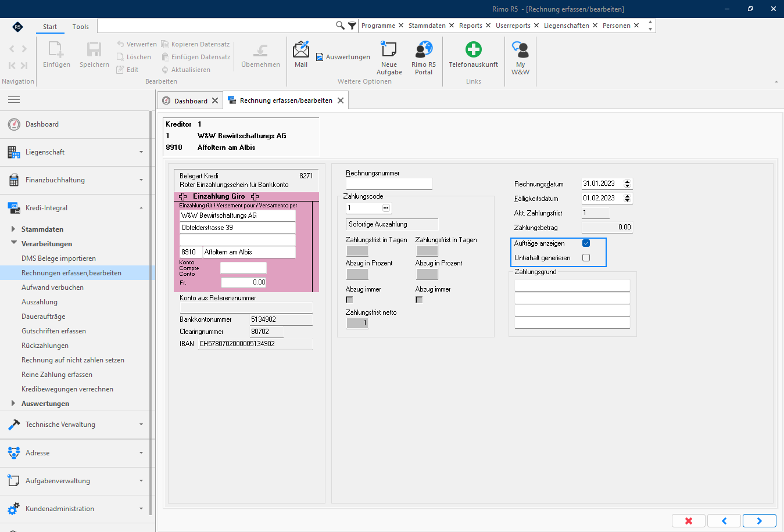Click the search magnifier icon
Viewport: 784px width, 532px height.
(x=340, y=26)
